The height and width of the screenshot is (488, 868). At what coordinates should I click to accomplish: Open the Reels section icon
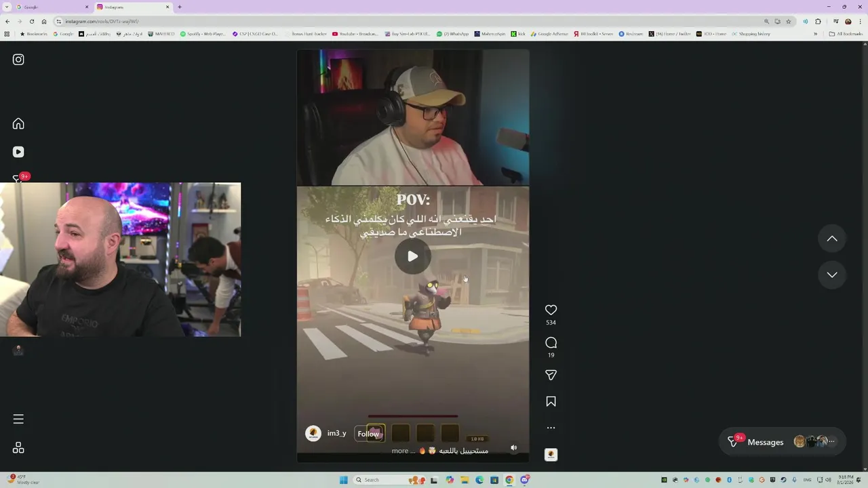coord(18,152)
